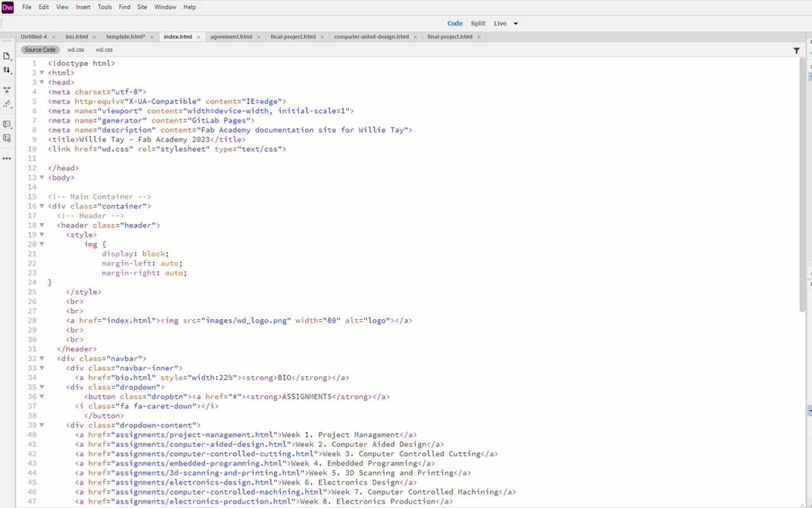
Task: Collapse the body tag on line 13
Action: click(x=42, y=178)
